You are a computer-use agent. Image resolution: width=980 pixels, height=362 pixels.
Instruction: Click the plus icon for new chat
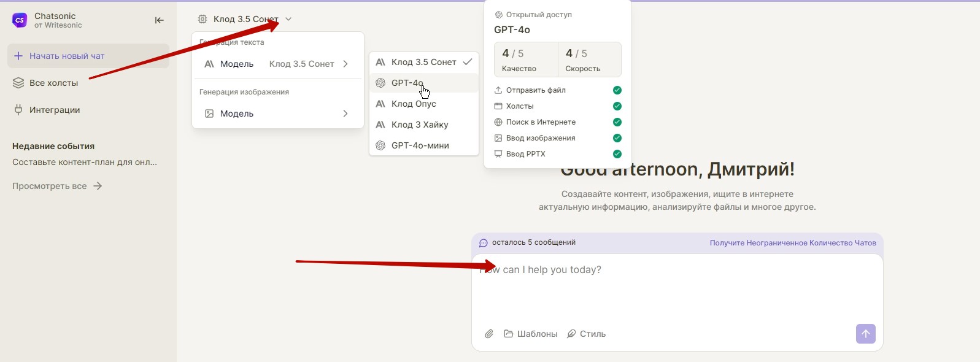pos(18,56)
